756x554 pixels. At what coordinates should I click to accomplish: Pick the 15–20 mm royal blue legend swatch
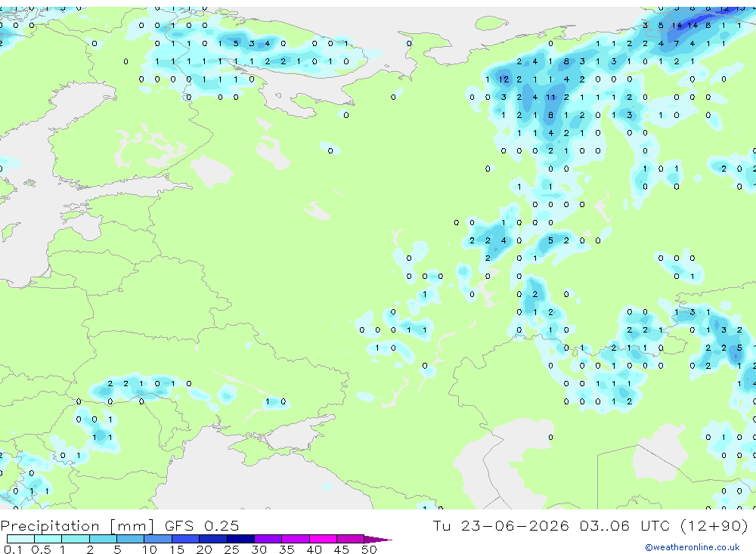(185, 539)
